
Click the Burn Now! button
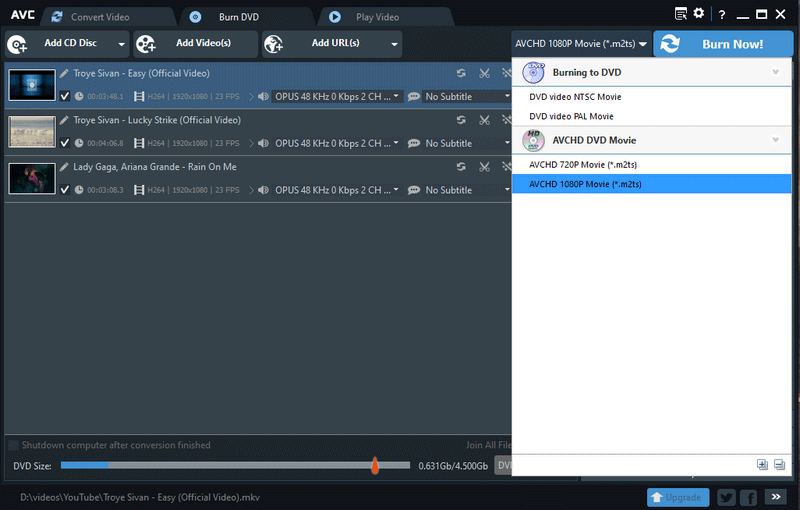[x=723, y=44]
